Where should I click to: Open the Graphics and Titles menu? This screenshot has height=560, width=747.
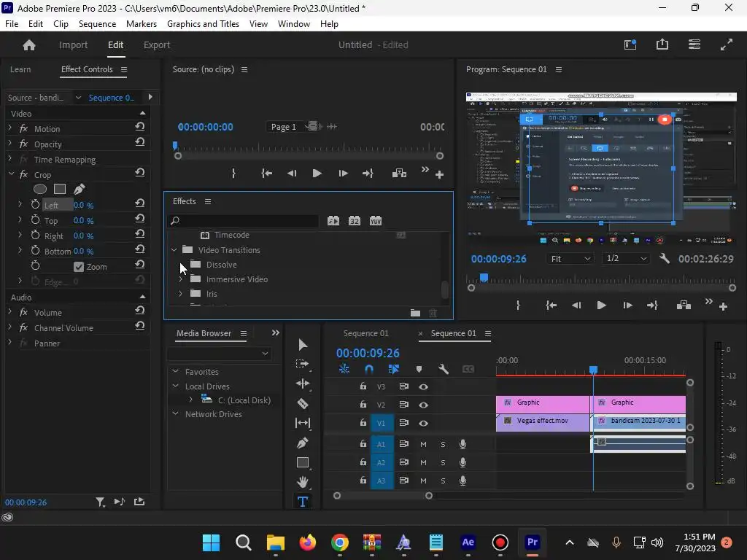click(203, 24)
